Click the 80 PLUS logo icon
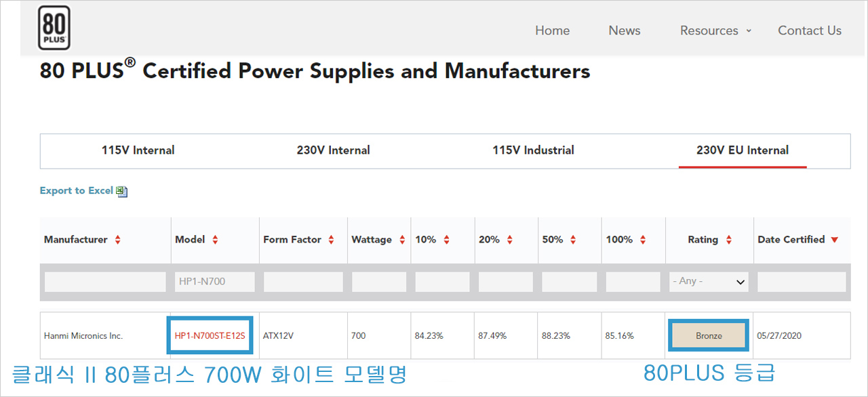The height and width of the screenshot is (397, 868). tap(54, 28)
